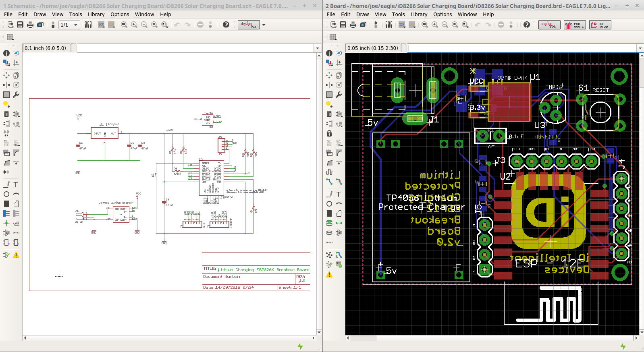
Task: Toggle the Show eye tool in schematic
Action: coord(16,53)
